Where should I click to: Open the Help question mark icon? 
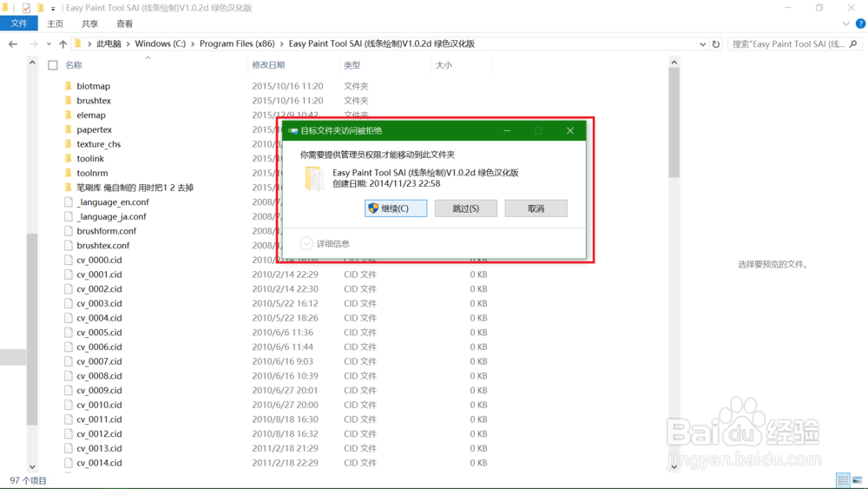coord(860,23)
